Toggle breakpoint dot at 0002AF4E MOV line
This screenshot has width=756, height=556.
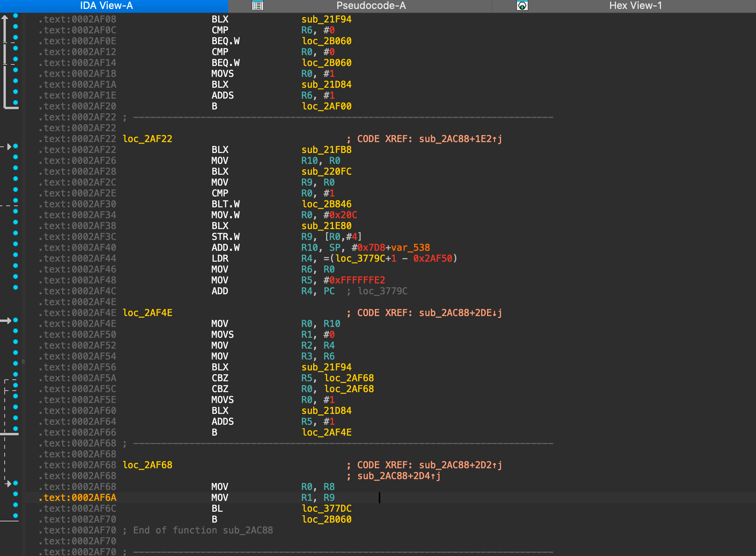click(16, 320)
